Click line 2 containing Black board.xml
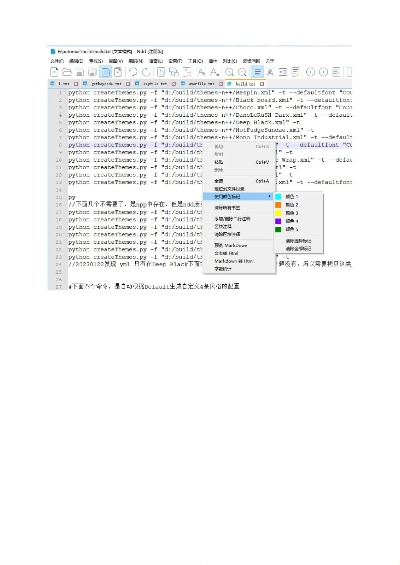This screenshot has height=565, width=400. point(210,100)
